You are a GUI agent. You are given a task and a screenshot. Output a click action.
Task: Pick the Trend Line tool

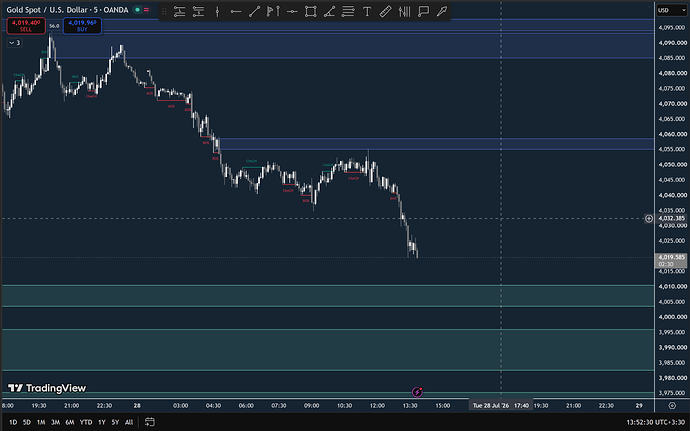pos(254,12)
